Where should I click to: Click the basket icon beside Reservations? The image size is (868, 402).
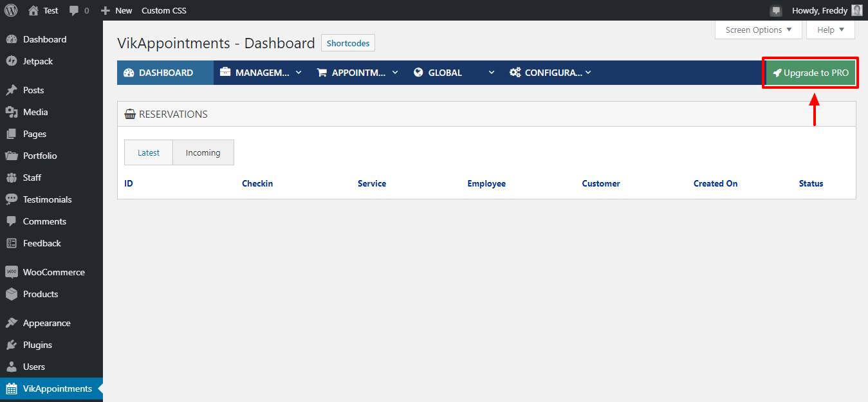130,114
